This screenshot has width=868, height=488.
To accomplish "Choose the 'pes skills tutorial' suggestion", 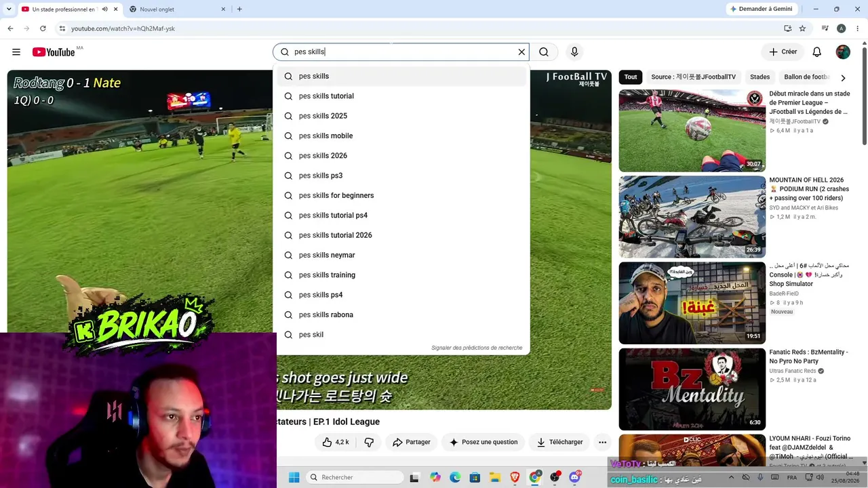I will pyautogui.click(x=401, y=96).
